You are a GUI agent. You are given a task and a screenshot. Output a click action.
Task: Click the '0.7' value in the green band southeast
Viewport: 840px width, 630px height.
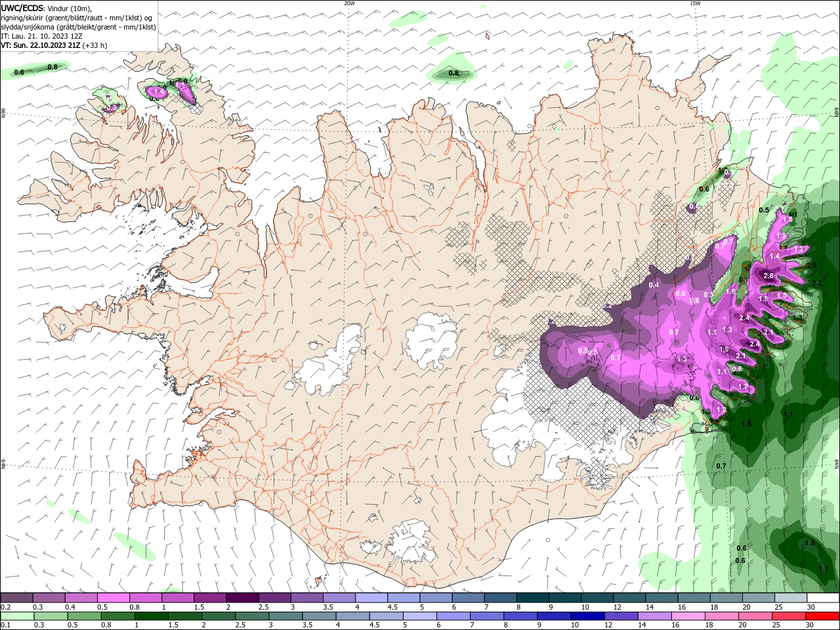[721, 466]
